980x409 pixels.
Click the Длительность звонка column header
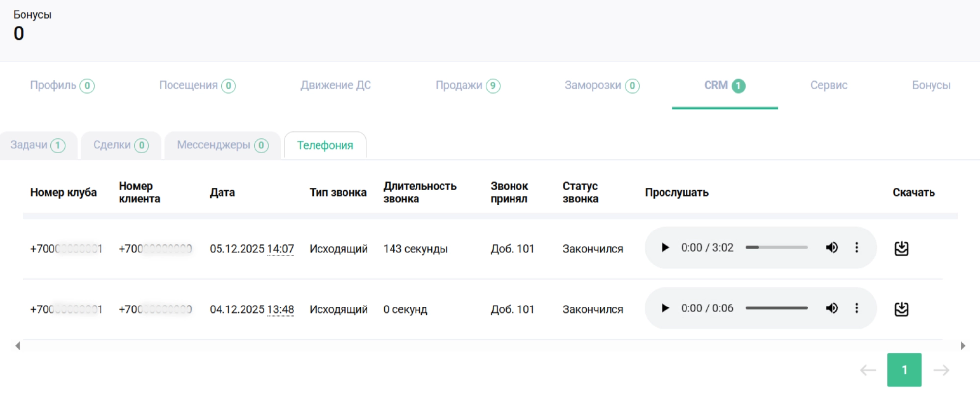coord(420,192)
